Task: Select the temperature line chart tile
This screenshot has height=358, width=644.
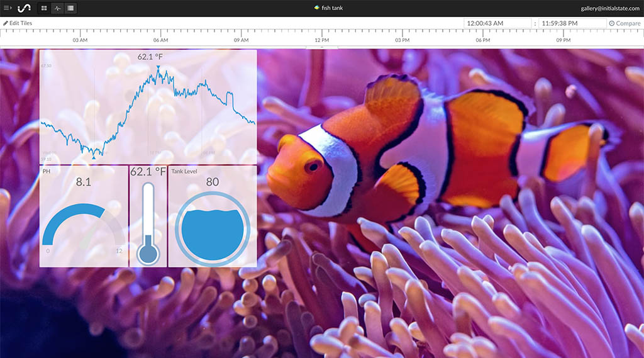Action: point(148,107)
